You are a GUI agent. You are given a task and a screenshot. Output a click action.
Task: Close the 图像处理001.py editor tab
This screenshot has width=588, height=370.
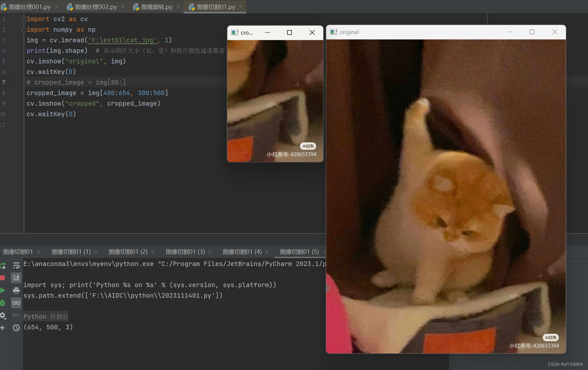(57, 7)
